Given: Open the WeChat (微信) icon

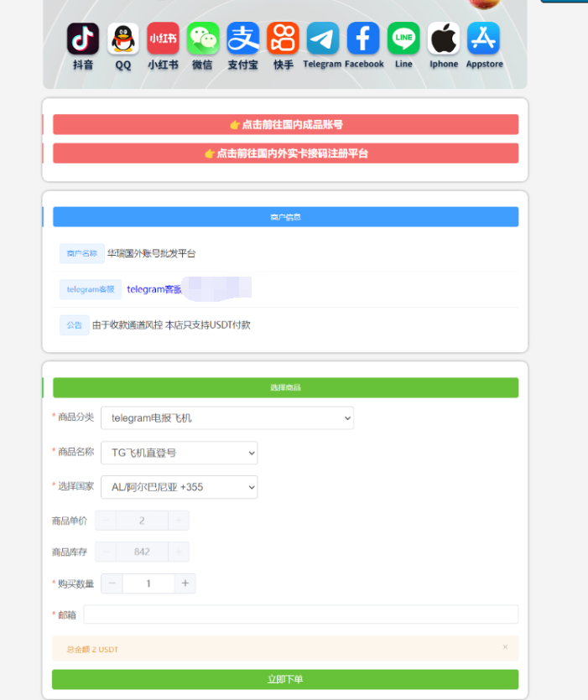Looking at the screenshot, I should tap(203, 39).
